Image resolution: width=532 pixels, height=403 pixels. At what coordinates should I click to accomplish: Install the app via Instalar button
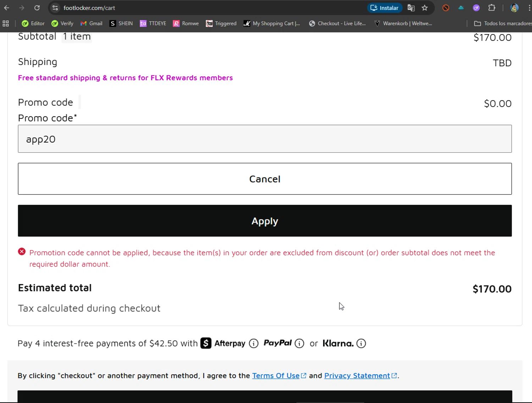pos(384,8)
